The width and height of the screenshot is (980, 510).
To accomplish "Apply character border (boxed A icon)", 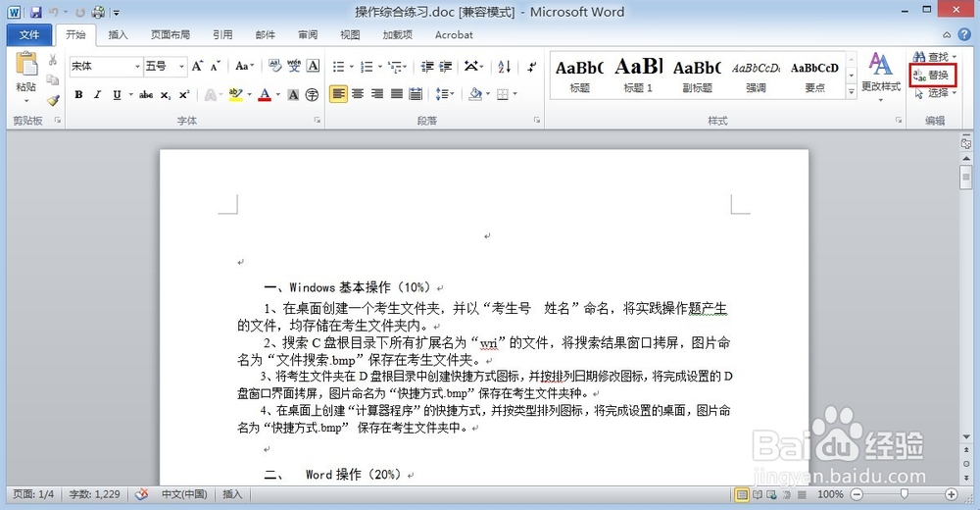I will (x=313, y=66).
